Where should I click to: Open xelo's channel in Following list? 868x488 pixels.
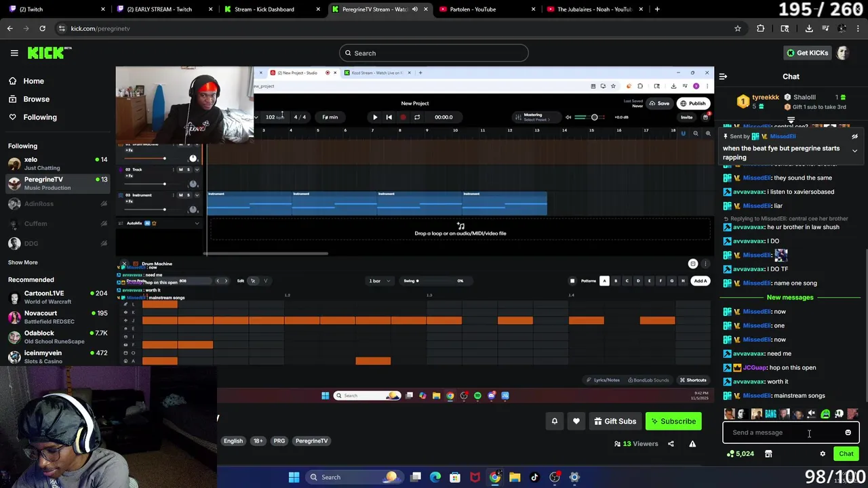[56, 163]
